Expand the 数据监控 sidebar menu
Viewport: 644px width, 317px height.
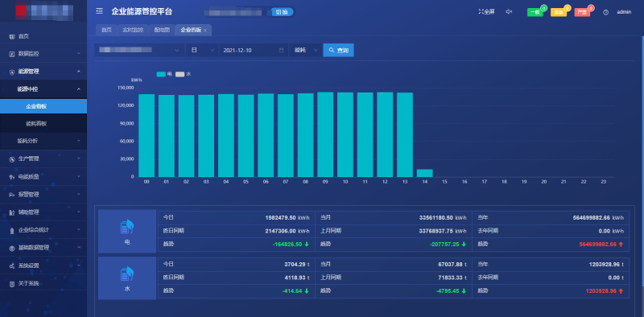coord(43,54)
